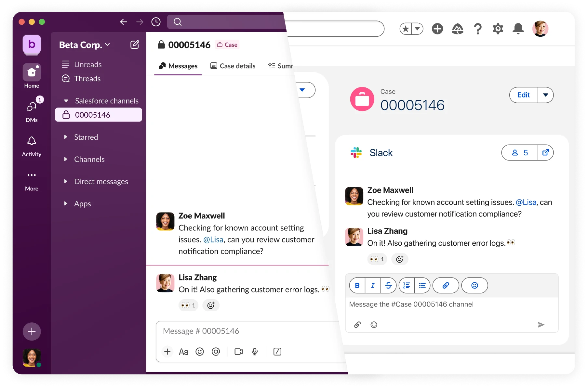Click the compose new message icon
This screenshot has height=388, width=588.
135,45
